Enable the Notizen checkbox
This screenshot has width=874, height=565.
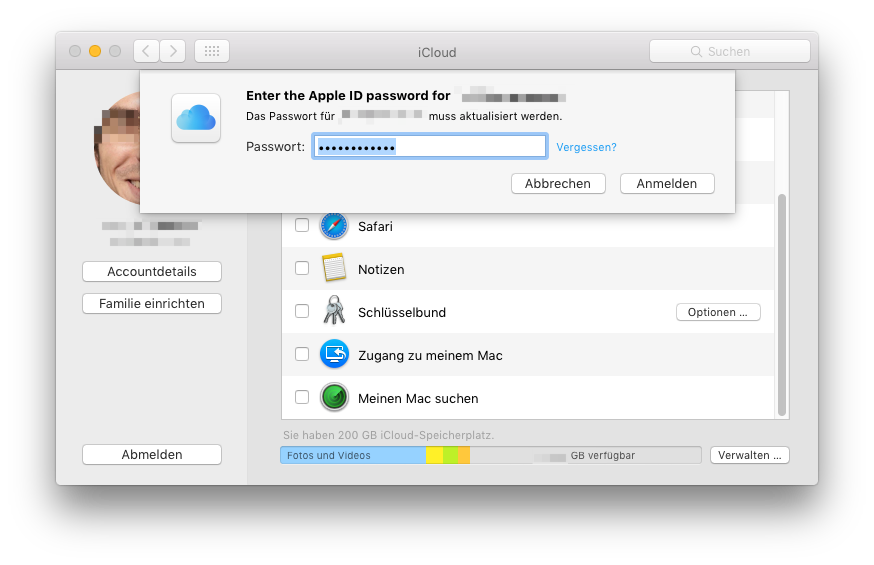coord(302,268)
